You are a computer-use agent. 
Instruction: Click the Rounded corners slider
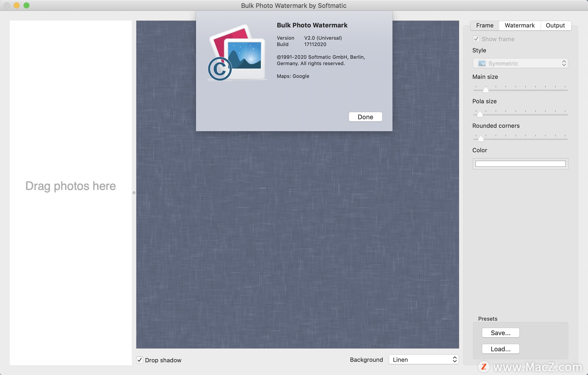(x=520, y=138)
